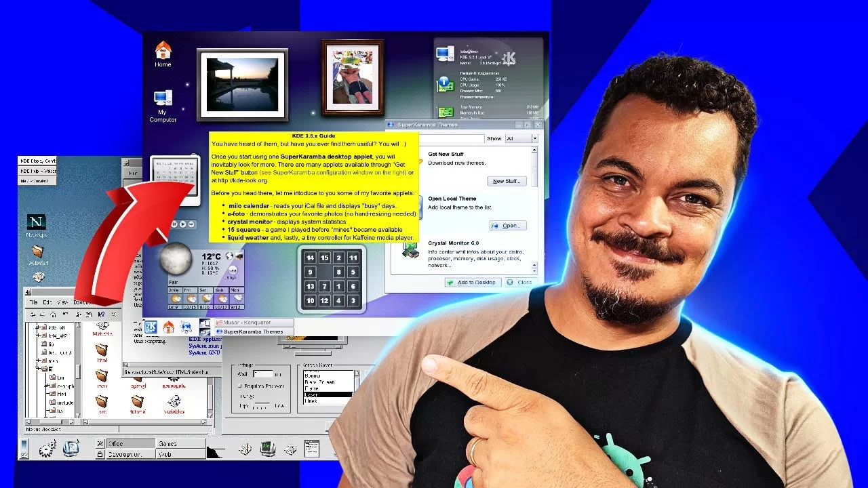This screenshot has width=868, height=488.
Task: Open the gear icon on the old KDE panel
Action: point(47,448)
